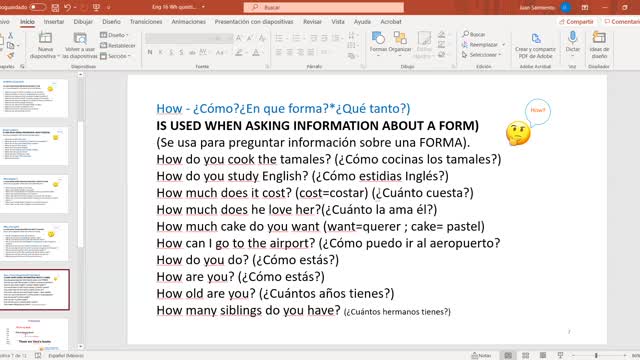Toggle italic (K) formatting
This screenshot has width=640, height=360.
[160, 52]
